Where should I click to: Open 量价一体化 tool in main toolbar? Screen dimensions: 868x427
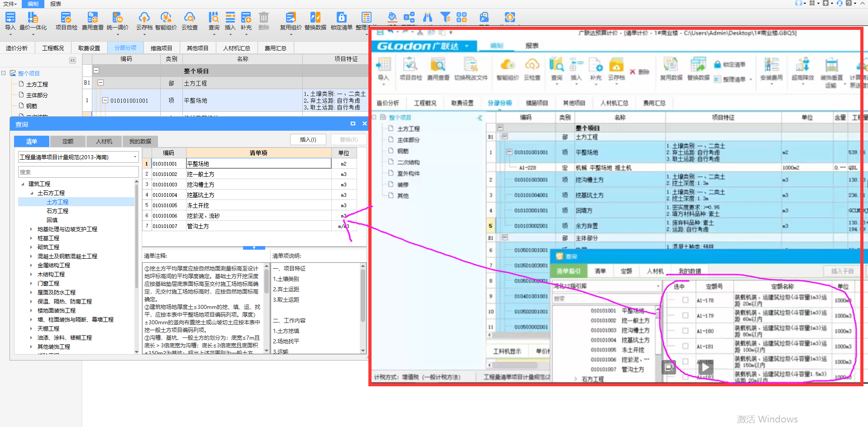33,18
